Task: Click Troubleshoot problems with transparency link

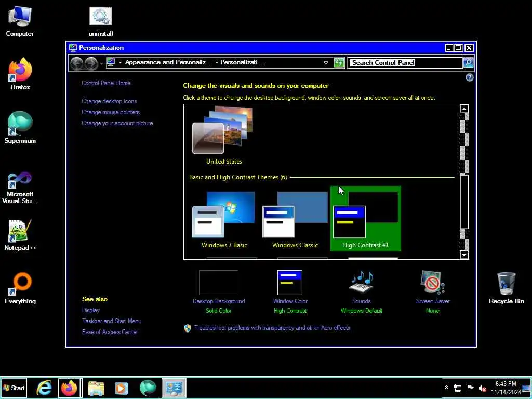Action: [272, 328]
